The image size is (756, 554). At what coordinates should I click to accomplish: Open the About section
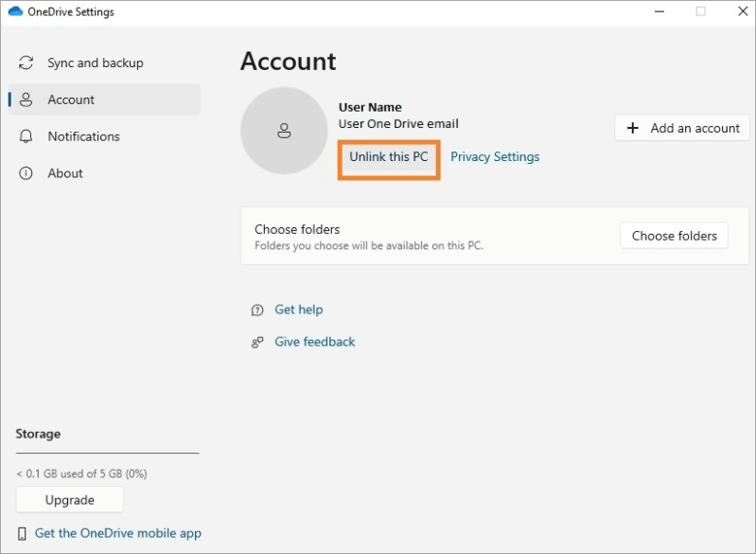coord(105,173)
